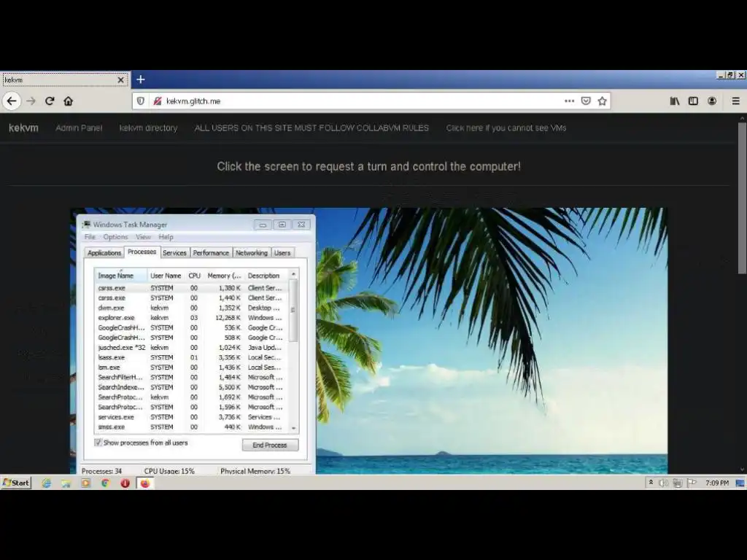Screen dimensions: 747x560
Task: Click the network tray icon
Action: point(678,483)
